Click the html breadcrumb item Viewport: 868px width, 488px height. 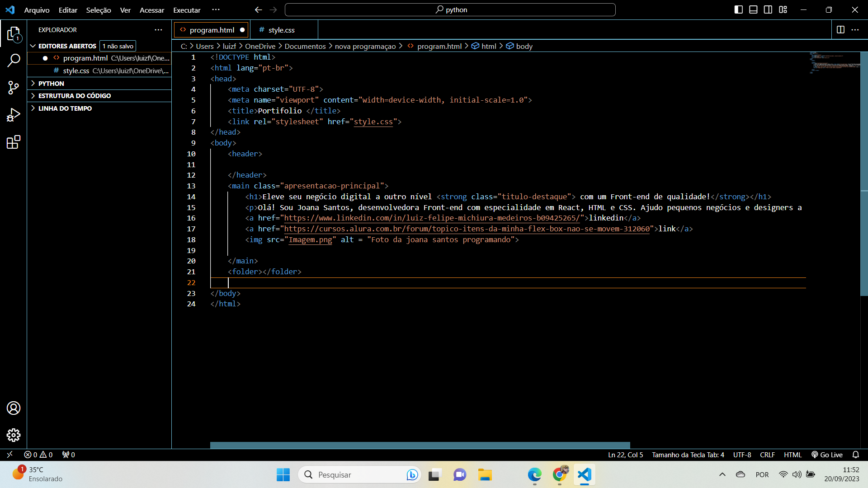pos(484,46)
